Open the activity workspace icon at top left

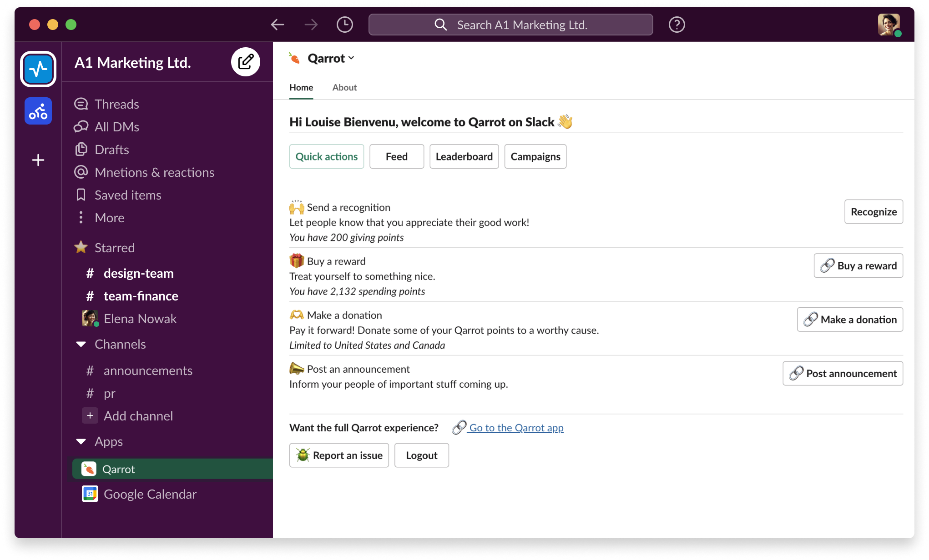click(x=38, y=69)
